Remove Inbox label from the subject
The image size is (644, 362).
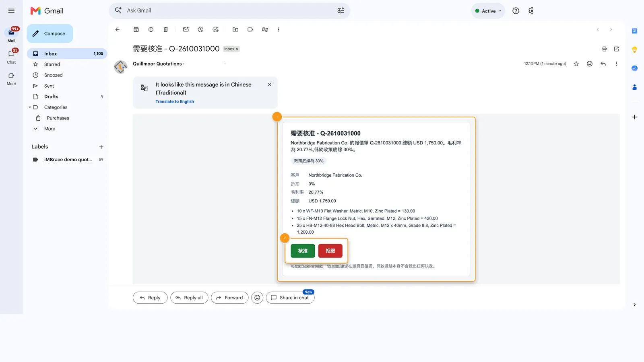[237, 49]
